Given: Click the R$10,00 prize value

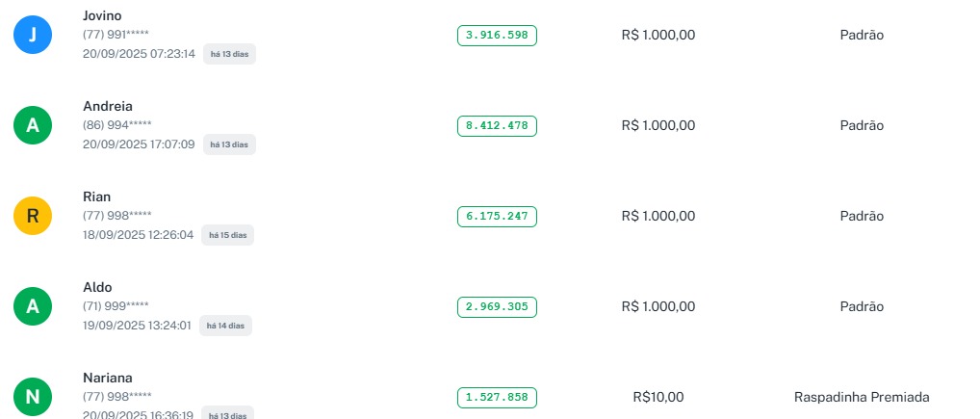Looking at the screenshot, I should click(x=658, y=397).
